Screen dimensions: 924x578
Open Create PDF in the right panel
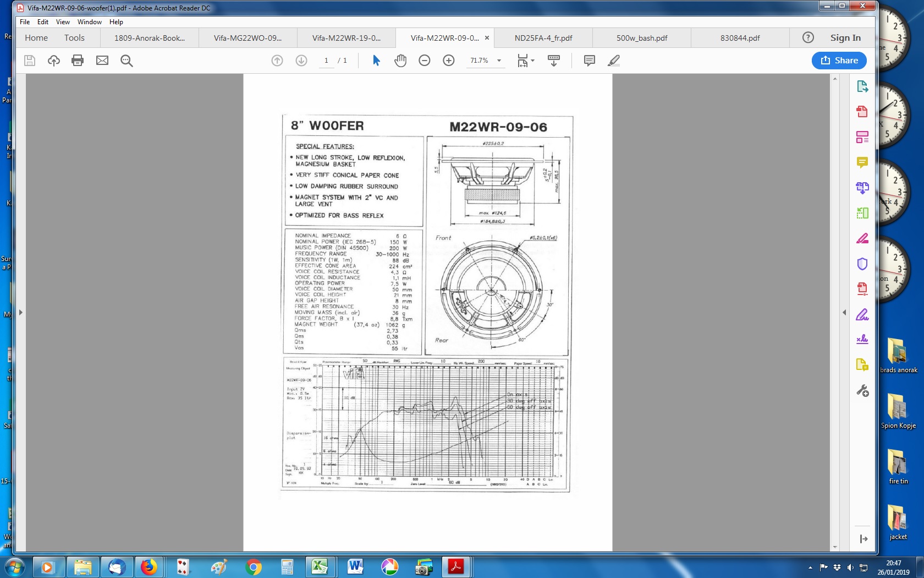pyautogui.click(x=862, y=112)
